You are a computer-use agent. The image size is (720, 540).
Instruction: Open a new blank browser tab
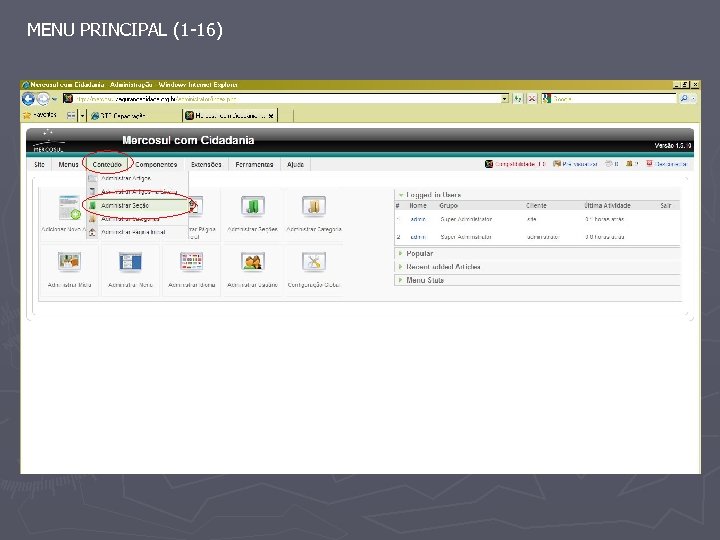pos(286,116)
